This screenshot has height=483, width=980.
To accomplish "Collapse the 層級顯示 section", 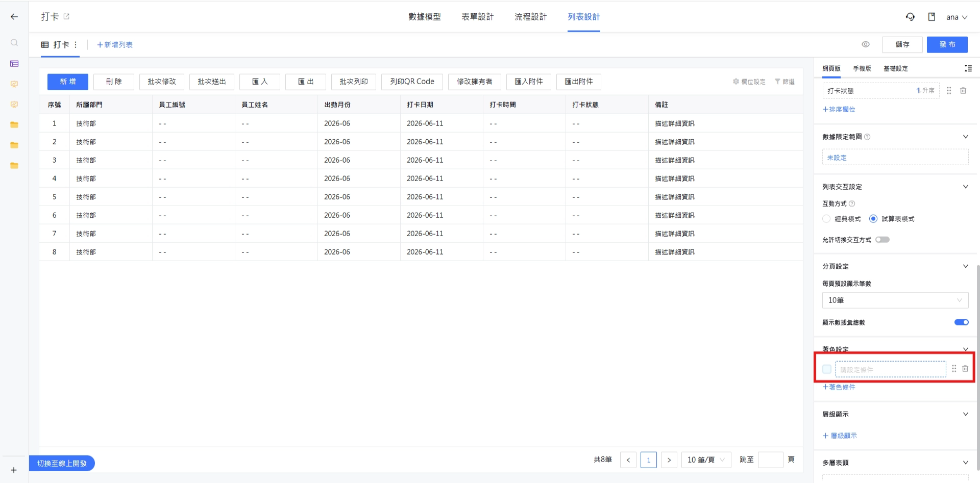I will (965, 414).
